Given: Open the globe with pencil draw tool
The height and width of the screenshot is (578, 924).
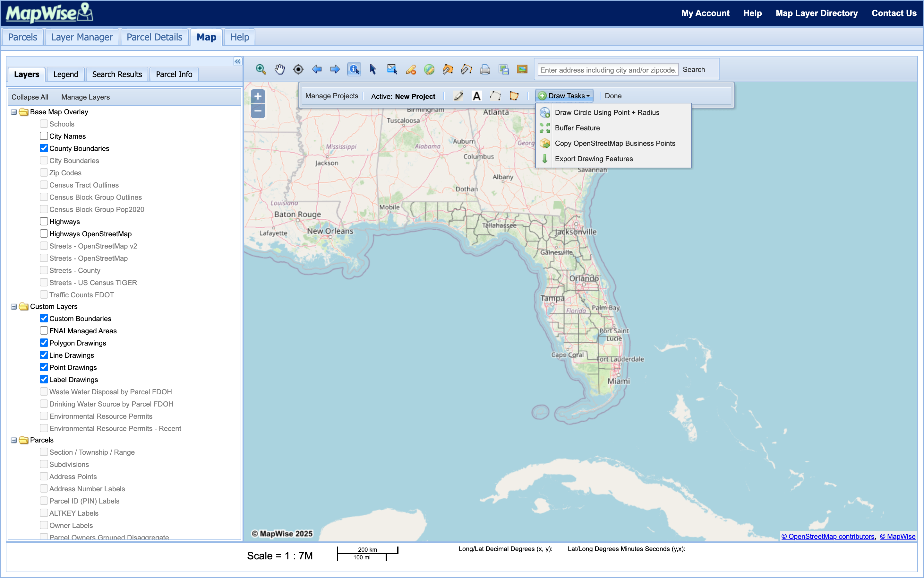Looking at the screenshot, I should click(429, 69).
